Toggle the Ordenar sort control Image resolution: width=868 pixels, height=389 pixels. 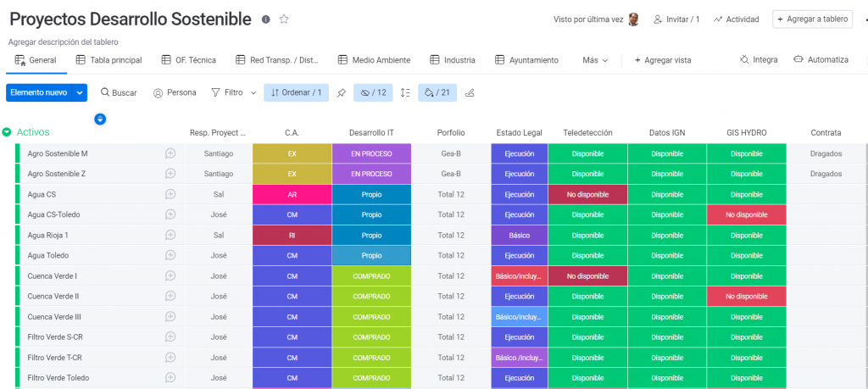click(x=296, y=92)
